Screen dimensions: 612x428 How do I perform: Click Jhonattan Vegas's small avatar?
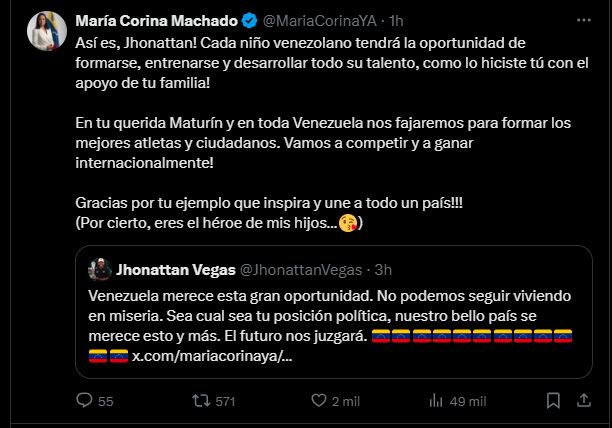click(99, 270)
